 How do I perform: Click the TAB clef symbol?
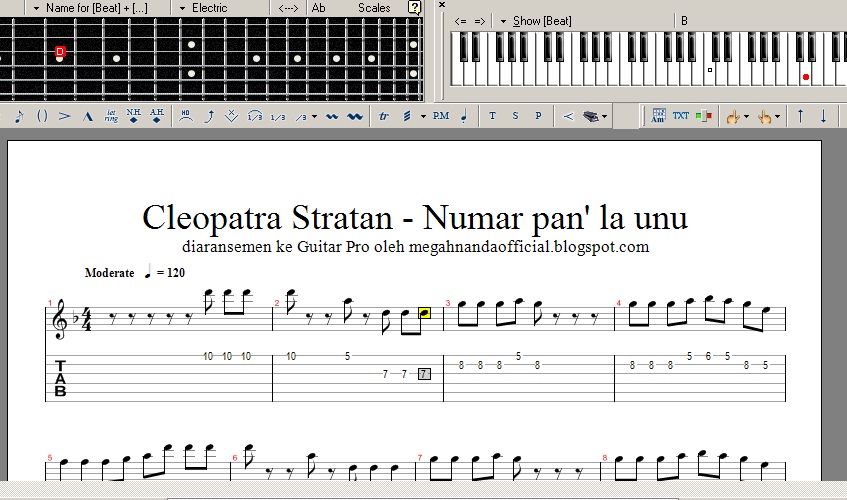tap(60, 378)
